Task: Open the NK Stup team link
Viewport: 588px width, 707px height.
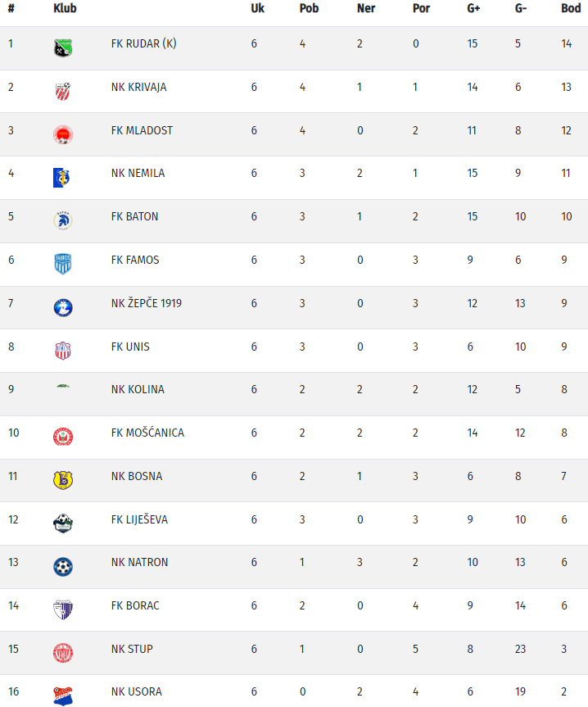Action: coord(132,649)
